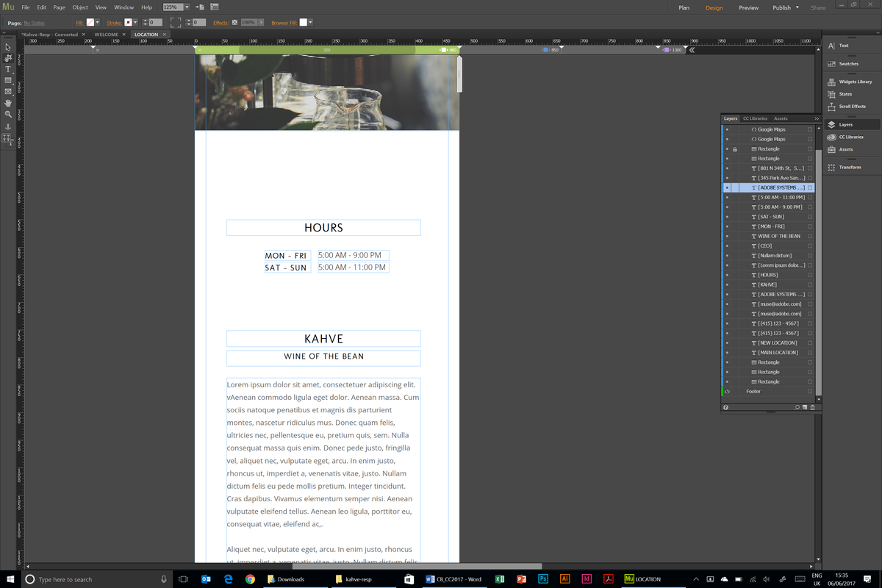The height and width of the screenshot is (588, 882).
Task: Choose the Zoom tool
Action: (8, 112)
